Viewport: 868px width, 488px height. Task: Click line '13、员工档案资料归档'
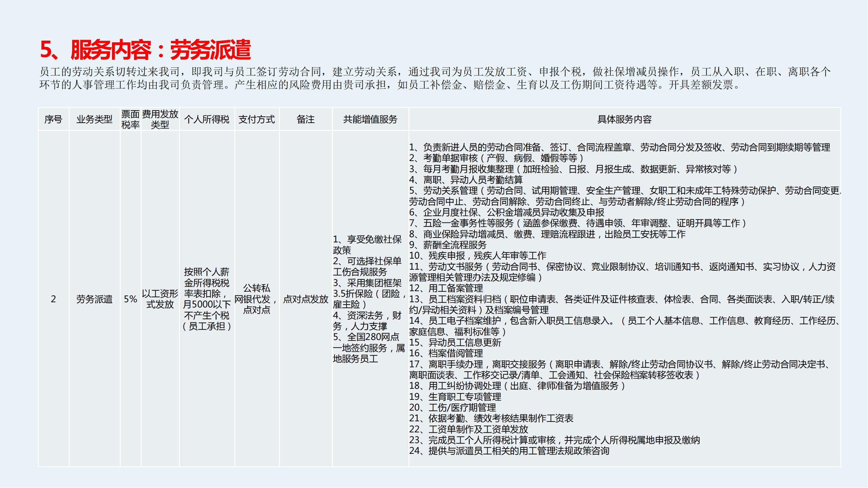tap(622, 305)
